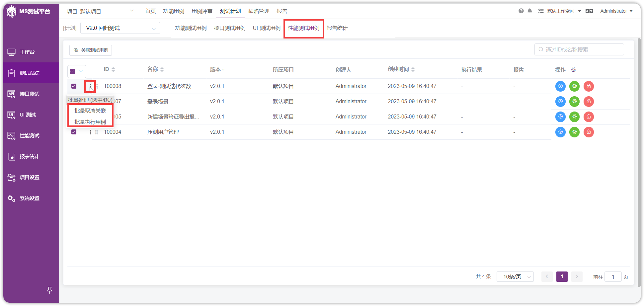Open 性能测试 module in the sidebar
The width and height of the screenshot is (644, 306).
31,136
